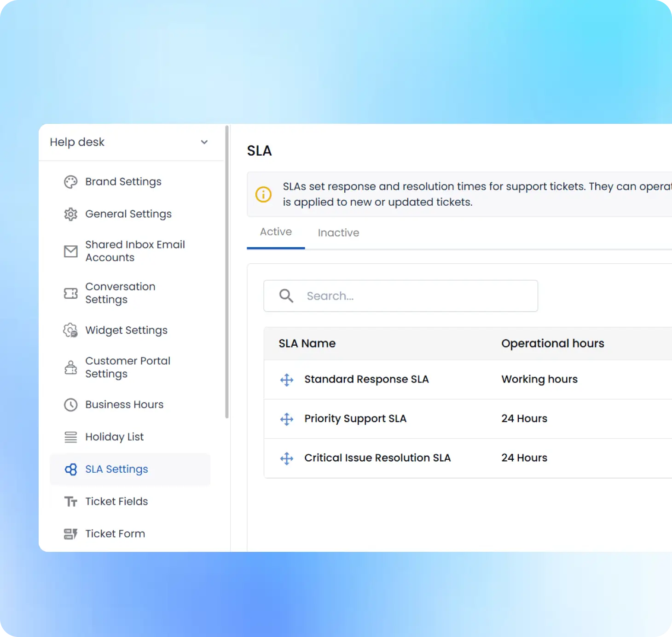Click the Ticket Form icon

click(70, 534)
